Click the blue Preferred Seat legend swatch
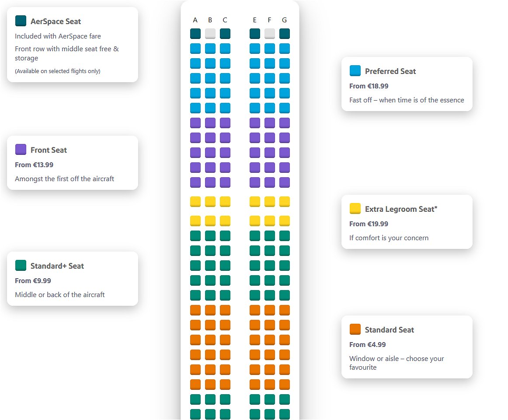This screenshot has height=420, width=508. (355, 70)
